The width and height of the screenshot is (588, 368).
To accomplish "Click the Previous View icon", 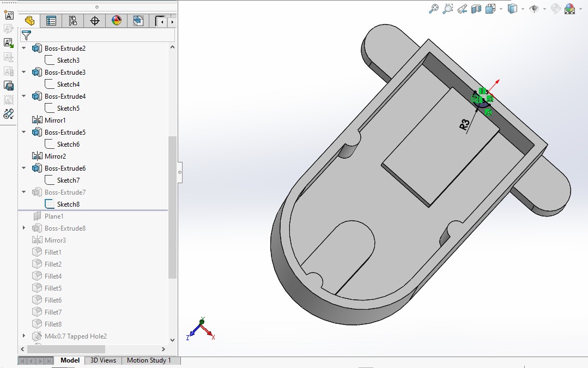I will click(x=462, y=9).
